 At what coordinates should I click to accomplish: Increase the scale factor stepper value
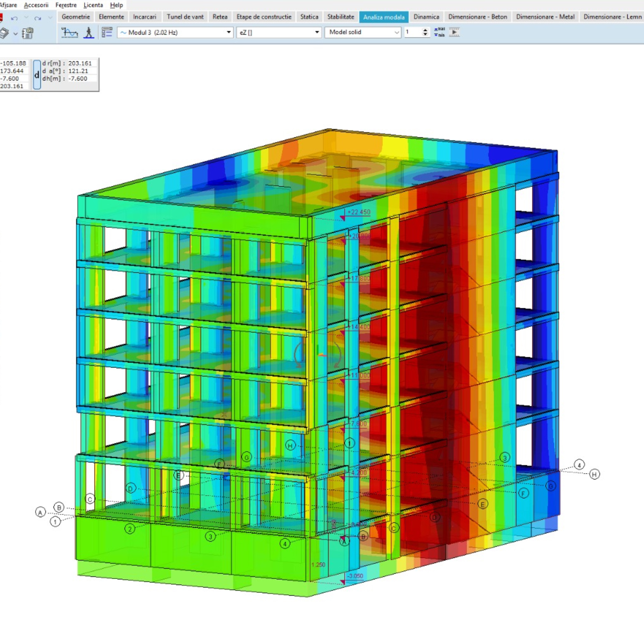click(x=425, y=30)
